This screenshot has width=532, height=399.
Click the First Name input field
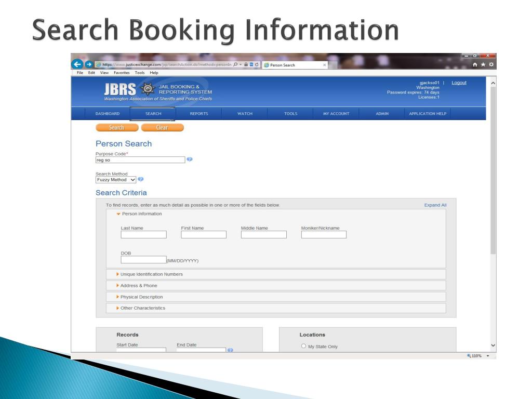[204, 234]
